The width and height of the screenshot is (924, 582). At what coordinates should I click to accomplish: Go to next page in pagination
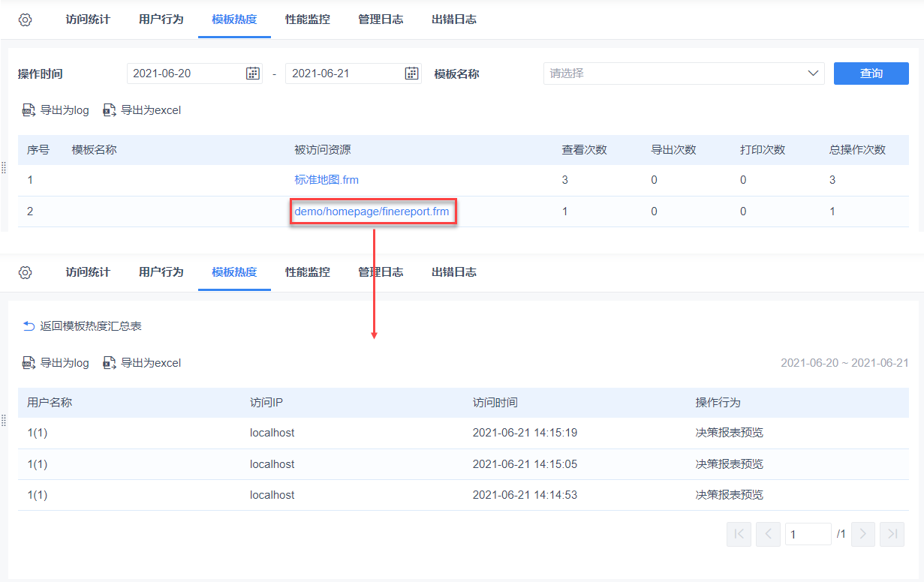(x=863, y=534)
